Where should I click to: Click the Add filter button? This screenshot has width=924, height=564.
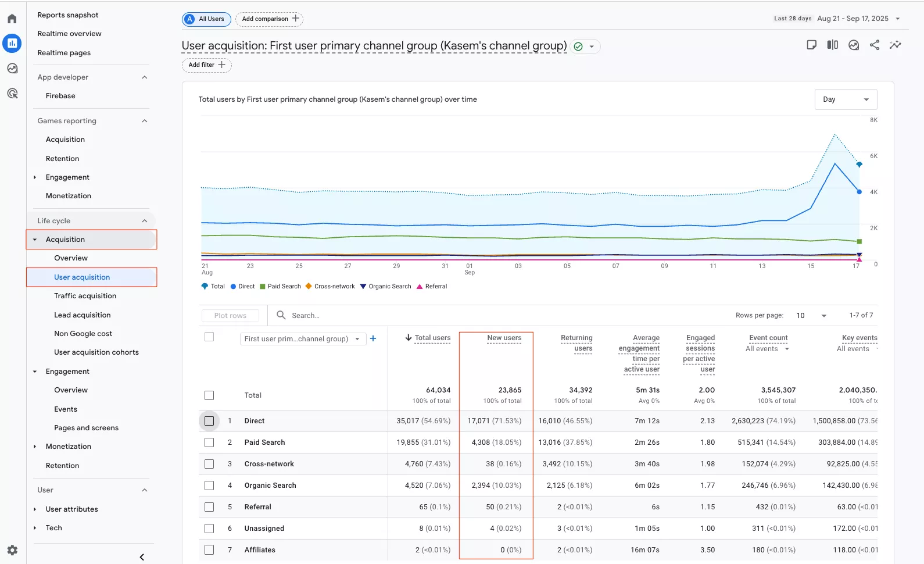pyautogui.click(x=206, y=65)
